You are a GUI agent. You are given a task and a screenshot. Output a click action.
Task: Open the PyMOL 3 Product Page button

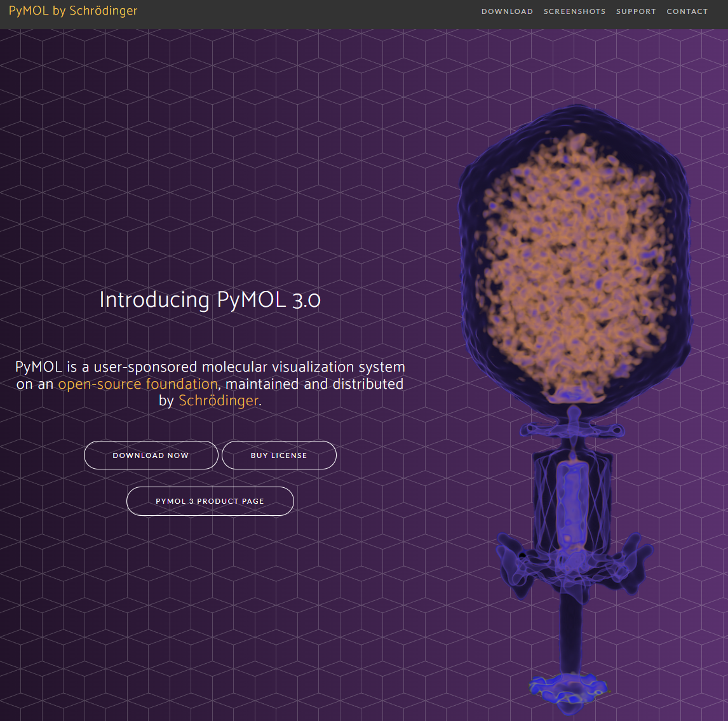tap(210, 501)
